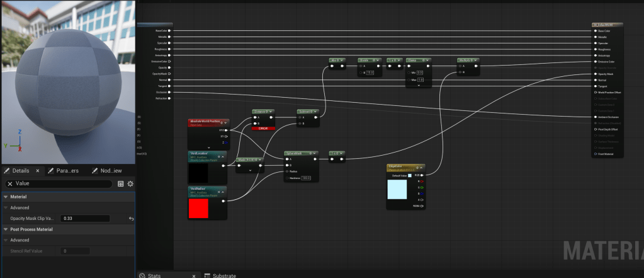644x278 pixels.
Task: Click the property matrix table icon
Action: click(121, 183)
